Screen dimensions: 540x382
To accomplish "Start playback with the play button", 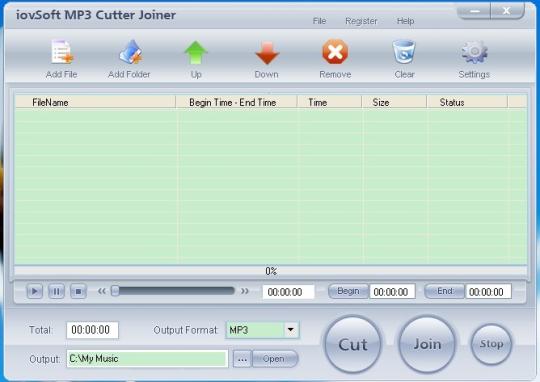I will pyautogui.click(x=34, y=291).
